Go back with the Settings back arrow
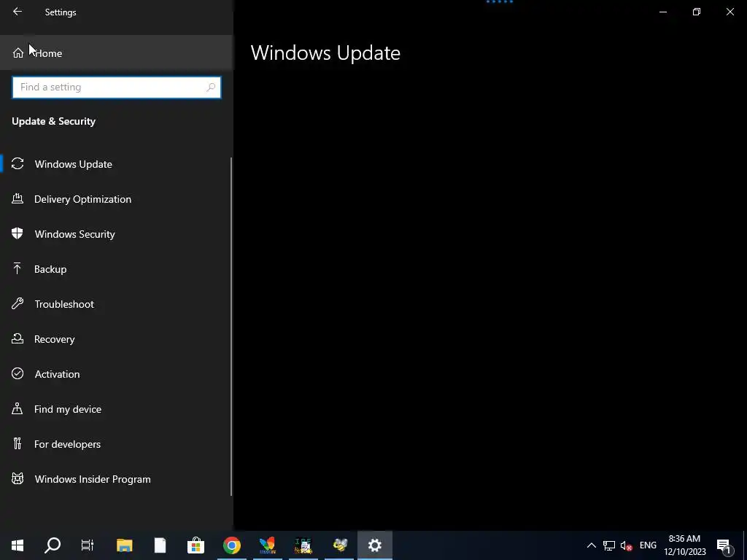747x560 pixels. click(x=18, y=12)
